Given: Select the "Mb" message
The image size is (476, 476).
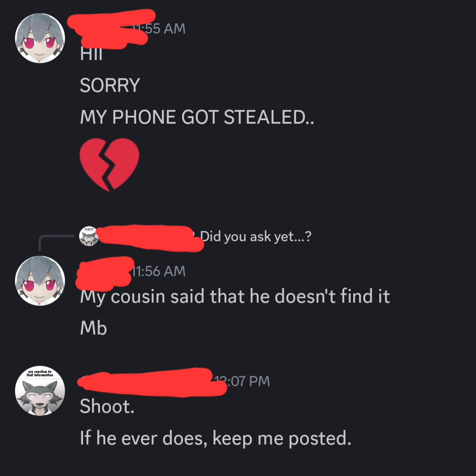Looking at the screenshot, I should click(x=94, y=328).
